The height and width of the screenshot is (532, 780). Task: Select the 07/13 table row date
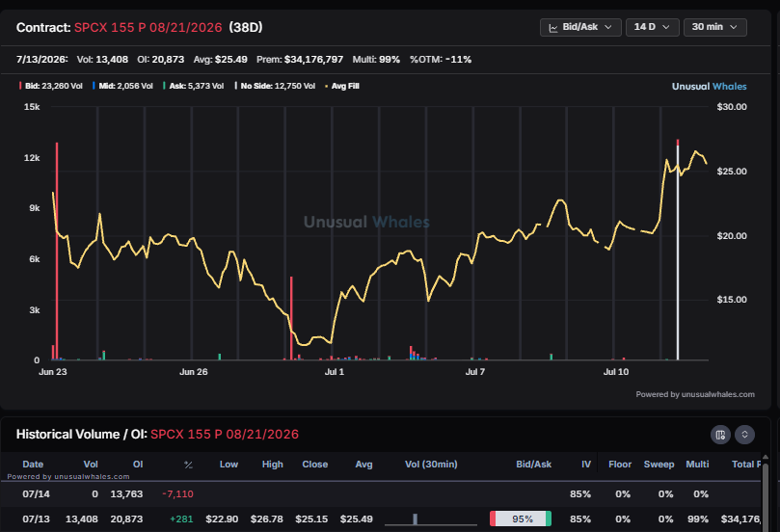pos(36,519)
